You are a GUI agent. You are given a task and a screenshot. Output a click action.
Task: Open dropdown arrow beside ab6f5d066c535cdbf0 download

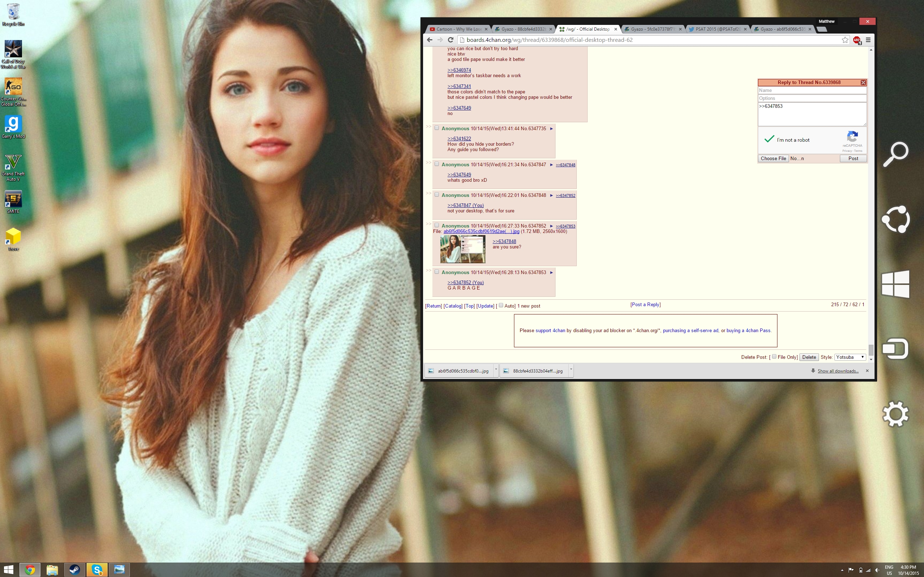(496, 370)
